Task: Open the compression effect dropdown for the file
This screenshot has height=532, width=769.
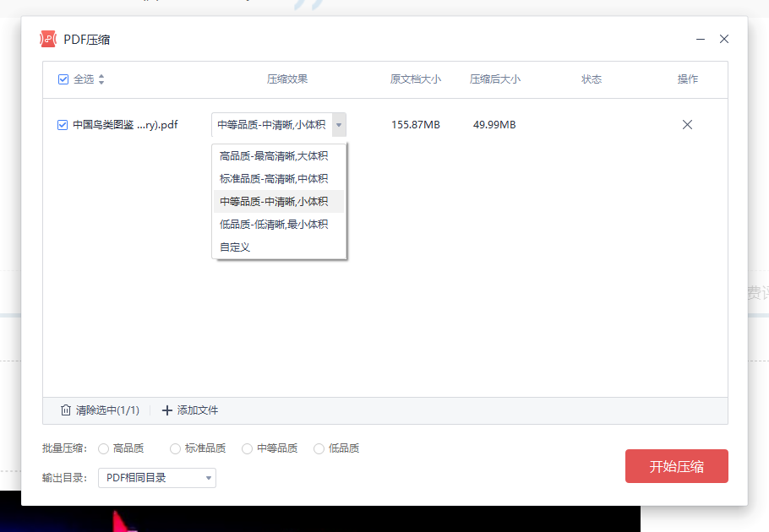Action: click(338, 124)
